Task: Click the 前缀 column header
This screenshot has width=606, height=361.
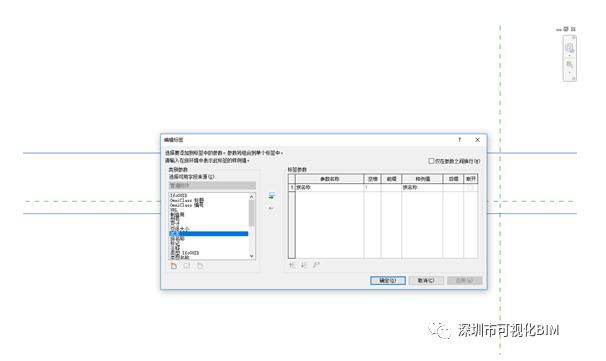Action: click(392, 179)
